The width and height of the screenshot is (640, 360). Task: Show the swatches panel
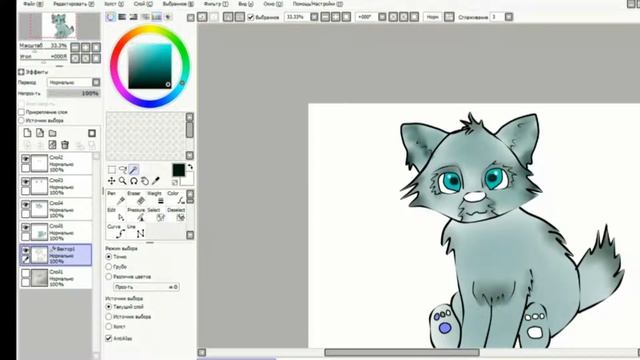[156, 17]
